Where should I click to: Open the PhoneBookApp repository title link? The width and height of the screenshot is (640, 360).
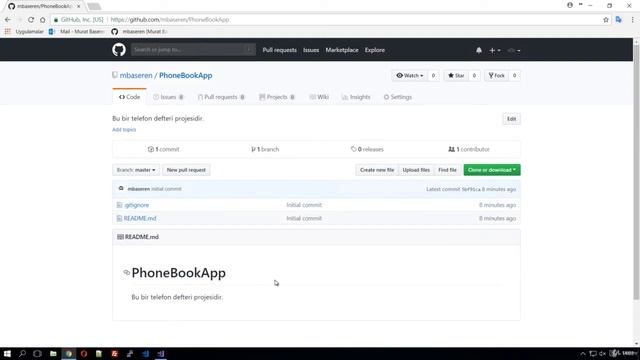(x=186, y=76)
